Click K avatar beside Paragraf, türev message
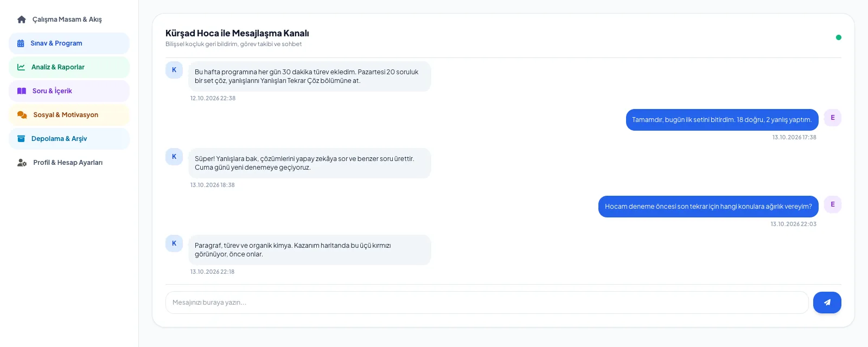The image size is (868, 347). click(x=174, y=243)
